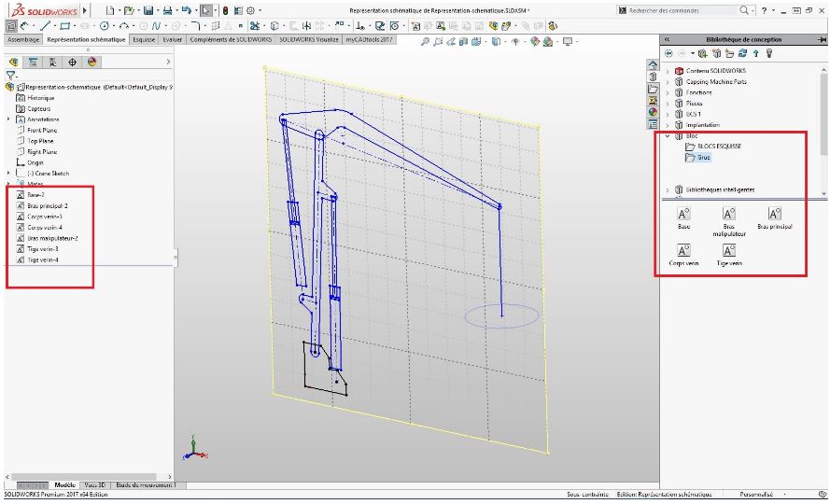Image resolution: width=830 pixels, height=504 pixels.
Task: Select Bras principal-2 in the tree
Action: [x=47, y=206]
